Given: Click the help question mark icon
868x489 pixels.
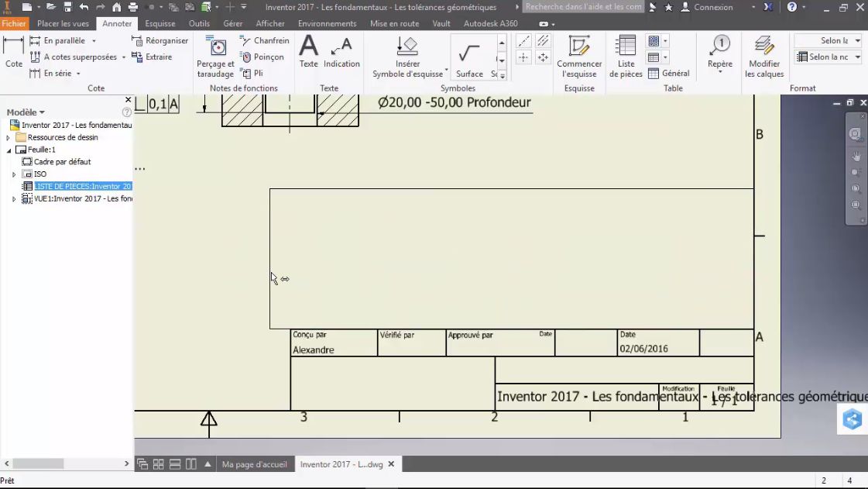Looking at the screenshot, I should coord(791,7).
